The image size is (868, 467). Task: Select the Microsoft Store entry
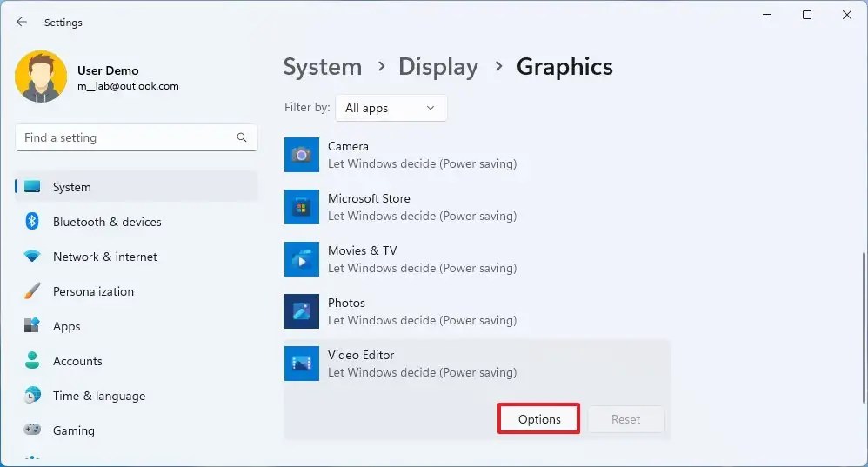point(477,207)
